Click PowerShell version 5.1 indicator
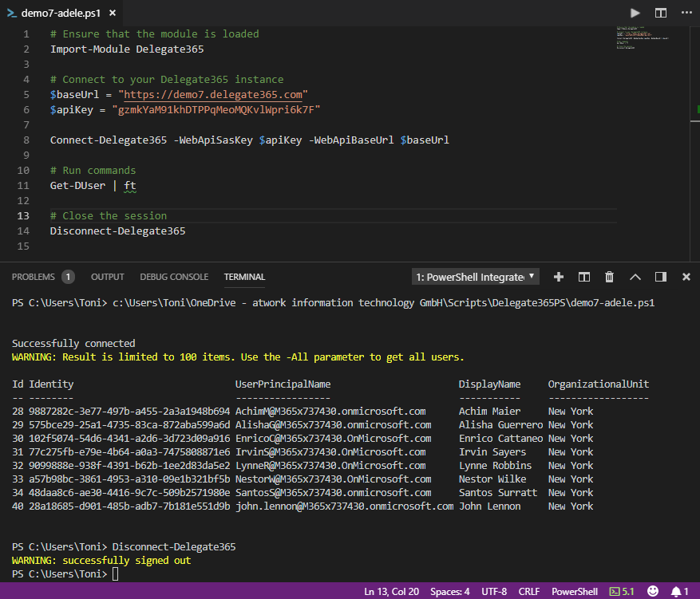Screen dimensions: 700x599 (x=622, y=591)
